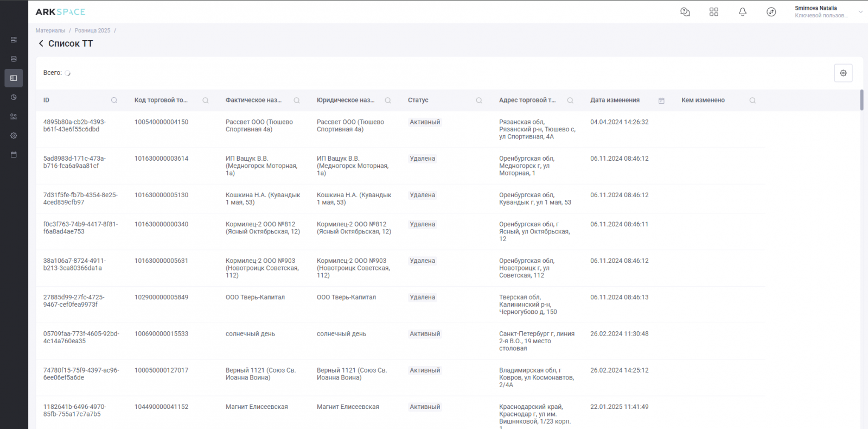Open the users sidebar icon
This screenshot has height=429, width=868.
(14, 116)
